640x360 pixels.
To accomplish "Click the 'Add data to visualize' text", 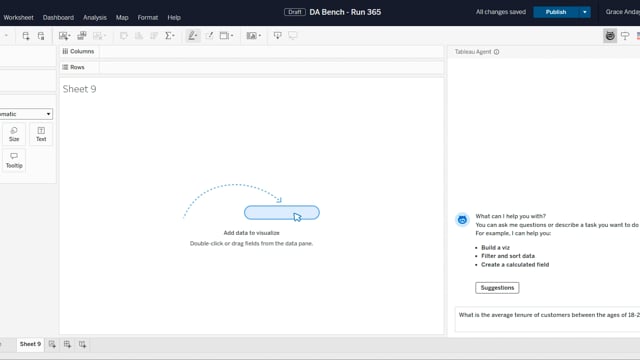I will pos(251,233).
